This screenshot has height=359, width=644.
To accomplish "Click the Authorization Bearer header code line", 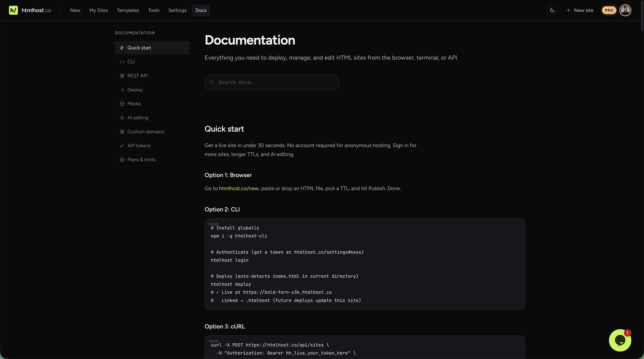I will [x=286, y=353].
